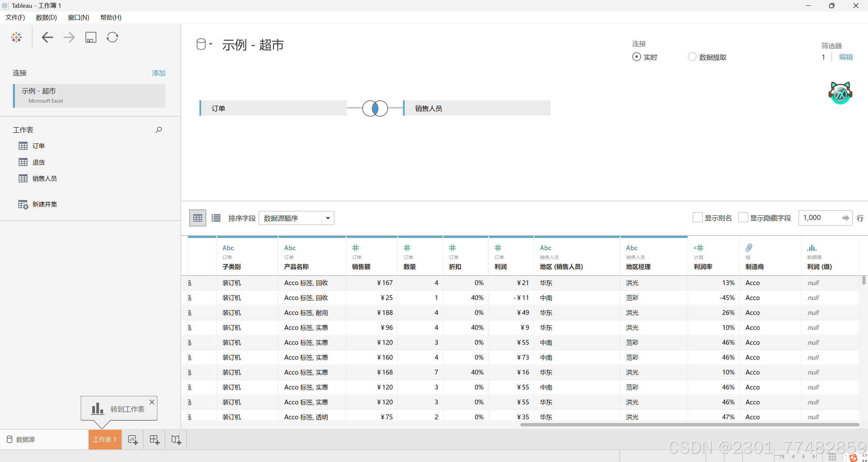Screen dimensions: 868x462
Task: Switch to metadata list view icon
Action: [x=216, y=218]
